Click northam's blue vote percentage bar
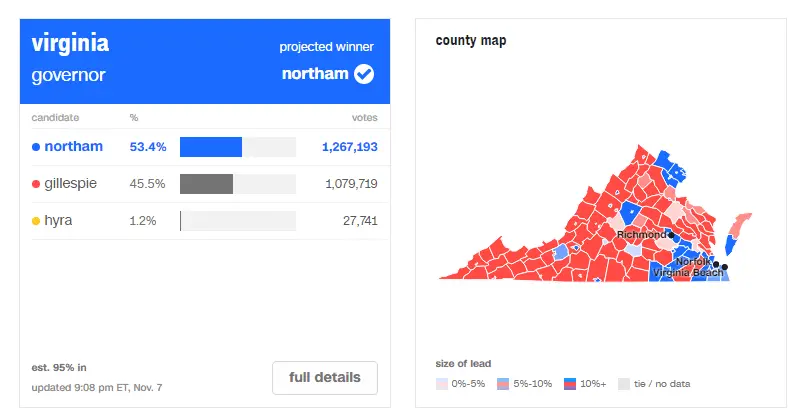The height and width of the screenshot is (408, 793). [211, 147]
